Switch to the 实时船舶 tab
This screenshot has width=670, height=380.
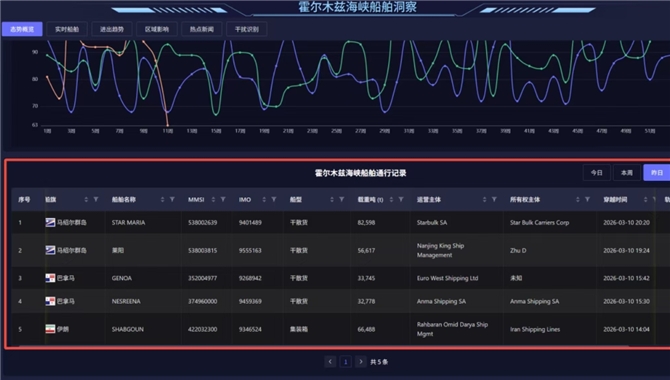pos(67,29)
